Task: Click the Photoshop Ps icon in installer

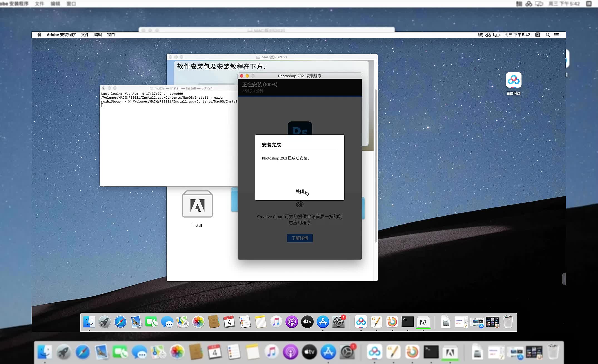Action: point(300,128)
